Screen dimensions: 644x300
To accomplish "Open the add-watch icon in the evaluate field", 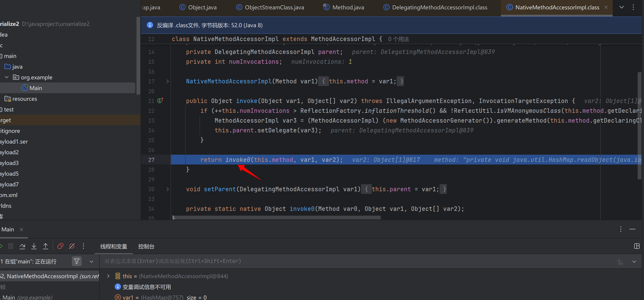I will 620,261.
